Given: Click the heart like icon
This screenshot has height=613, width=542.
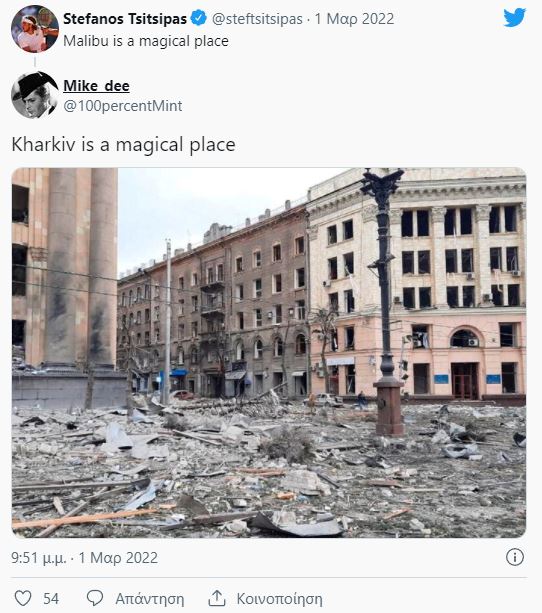Looking at the screenshot, I should (23, 598).
